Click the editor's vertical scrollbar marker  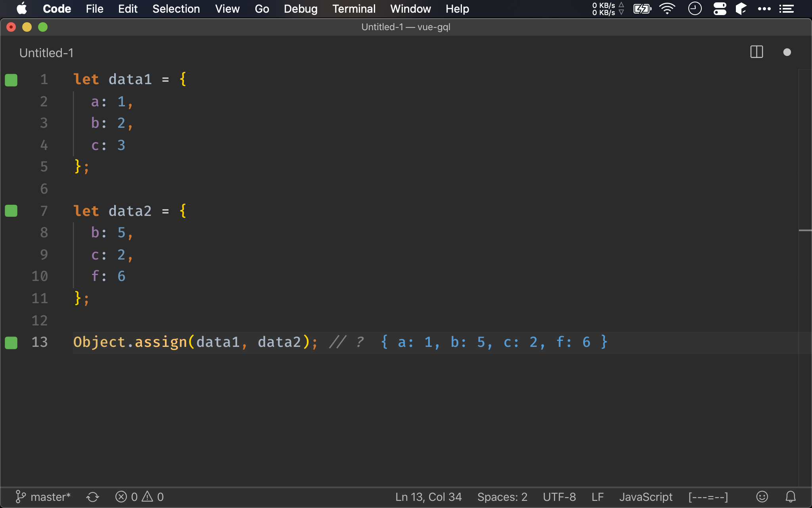(x=805, y=230)
